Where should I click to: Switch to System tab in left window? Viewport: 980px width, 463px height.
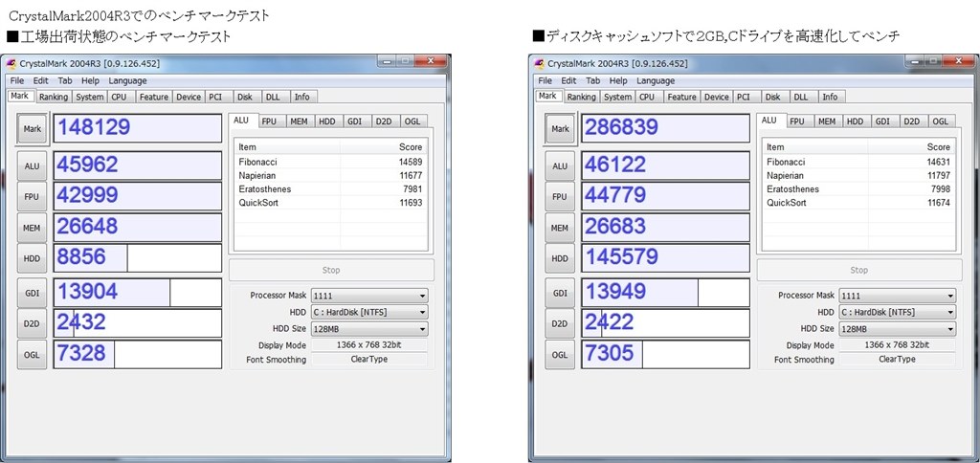(x=90, y=97)
